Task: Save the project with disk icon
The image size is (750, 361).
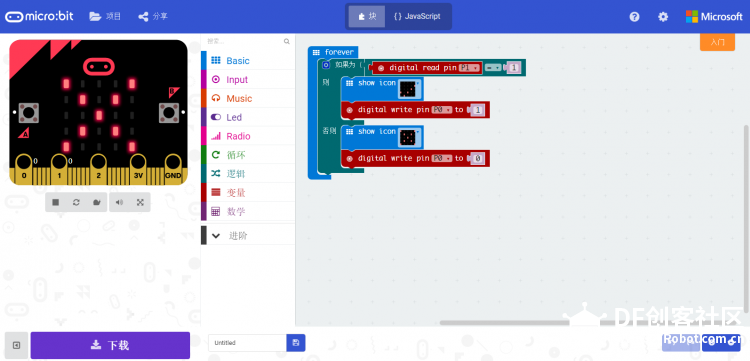Action: tap(296, 343)
